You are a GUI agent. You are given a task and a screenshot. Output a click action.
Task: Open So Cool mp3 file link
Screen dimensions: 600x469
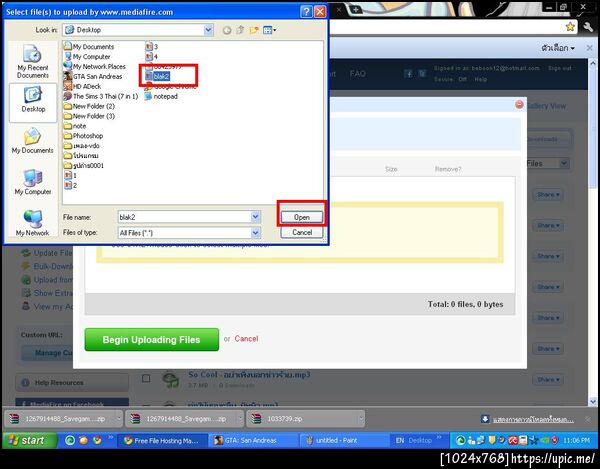point(249,375)
